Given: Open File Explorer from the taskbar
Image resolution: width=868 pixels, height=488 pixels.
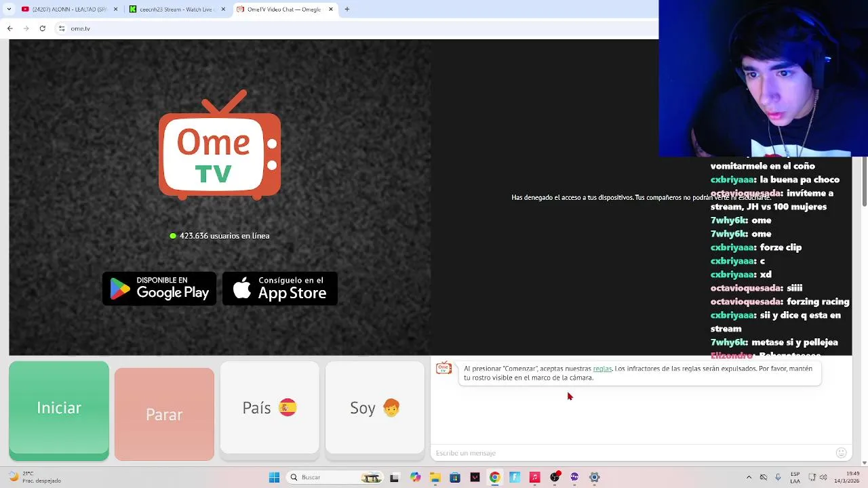Looking at the screenshot, I should 435,477.
